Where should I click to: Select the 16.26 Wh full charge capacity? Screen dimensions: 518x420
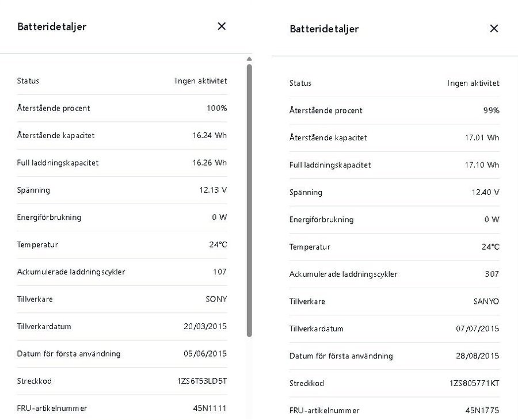tap(210, 163)
